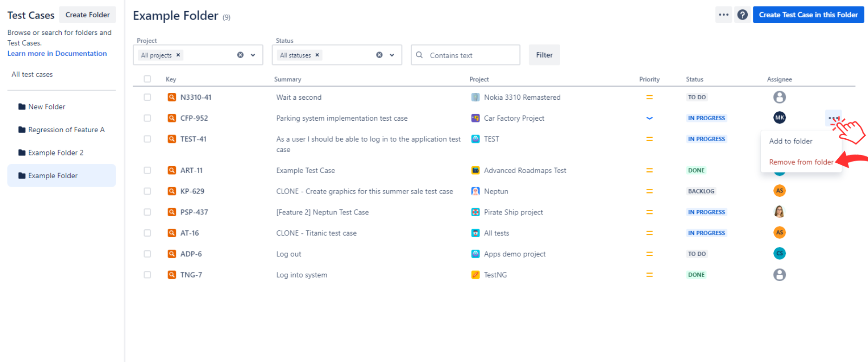Click the 'Wait a second' summary text
Viewport: 868px width, 362px height.
(299, 97)
